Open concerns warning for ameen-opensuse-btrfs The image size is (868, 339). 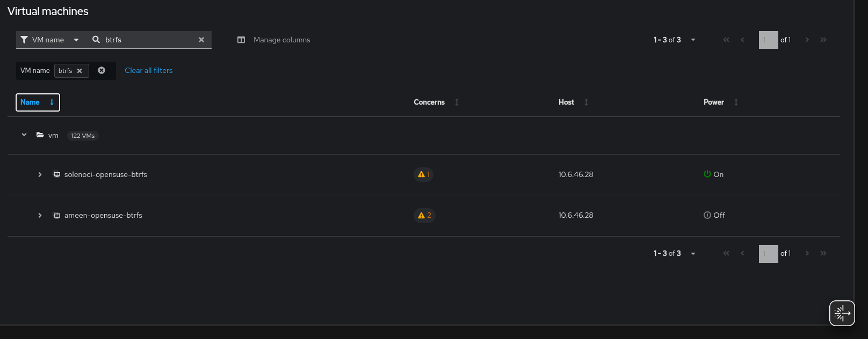coord(424,215)
